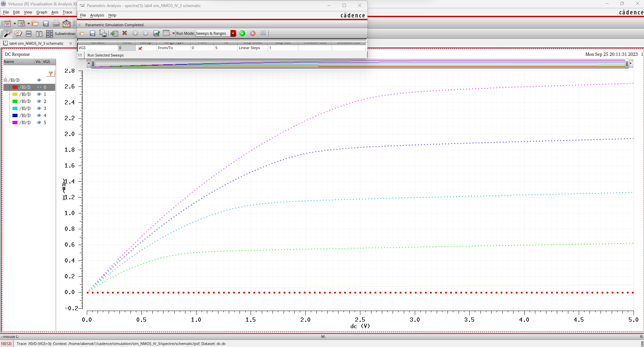The height and width of the screenshot is (347, 644).
Task: Click the red X delete sweep icon
Action: point(124,33)
